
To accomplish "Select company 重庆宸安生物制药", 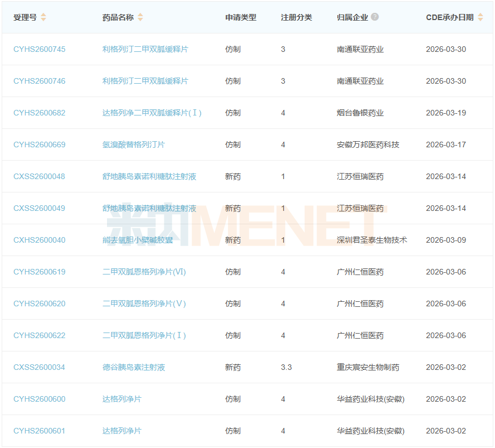I will click(x=368, y=368).
